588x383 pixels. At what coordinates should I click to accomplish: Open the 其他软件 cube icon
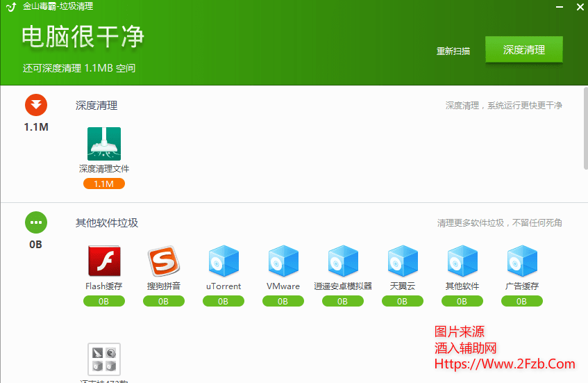pyautogui.click(x=462, y=261)
